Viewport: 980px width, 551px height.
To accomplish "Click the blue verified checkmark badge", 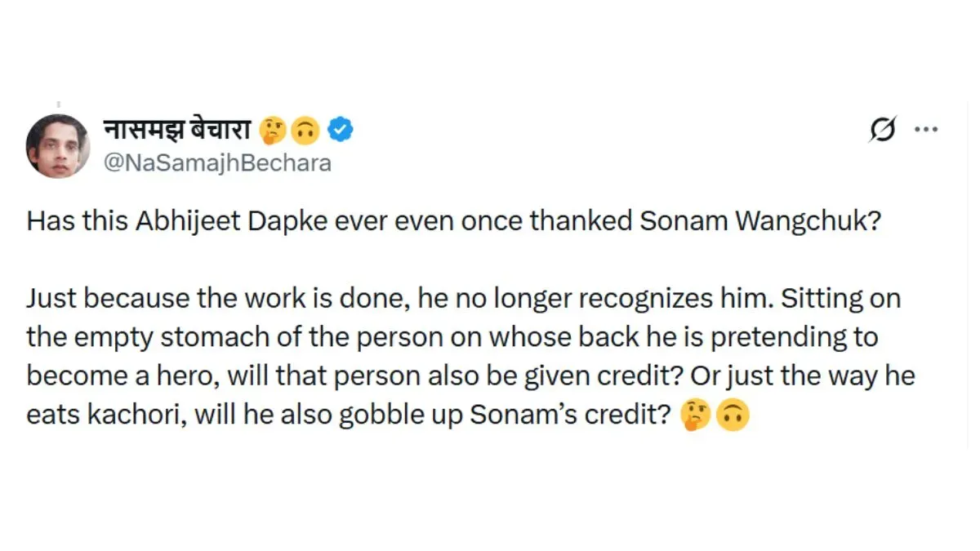I will click(340, 131).
